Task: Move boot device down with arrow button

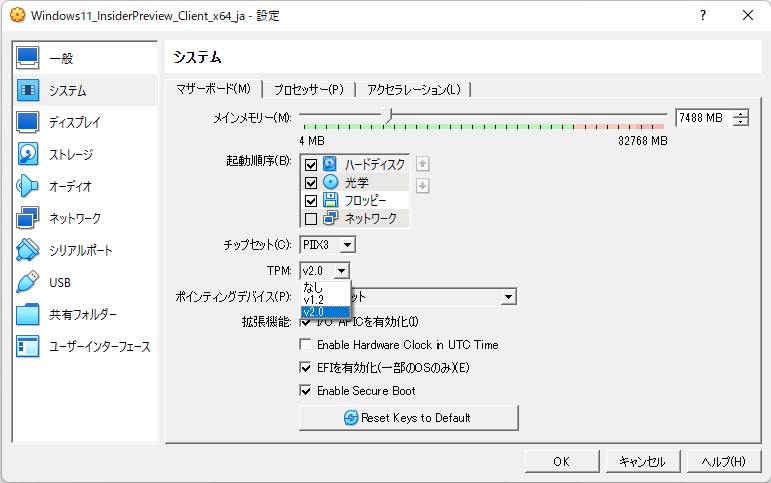Action: pos(422,185)
